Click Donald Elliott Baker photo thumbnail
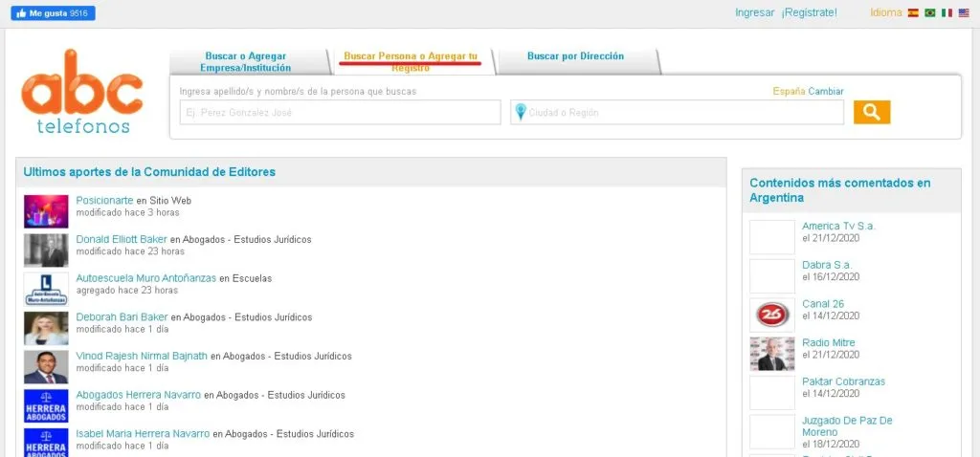 (46, 250)
